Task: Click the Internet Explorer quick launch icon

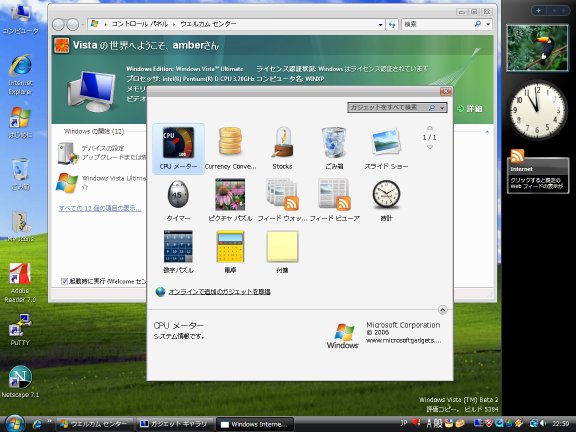Action: [x=37, y=424]
